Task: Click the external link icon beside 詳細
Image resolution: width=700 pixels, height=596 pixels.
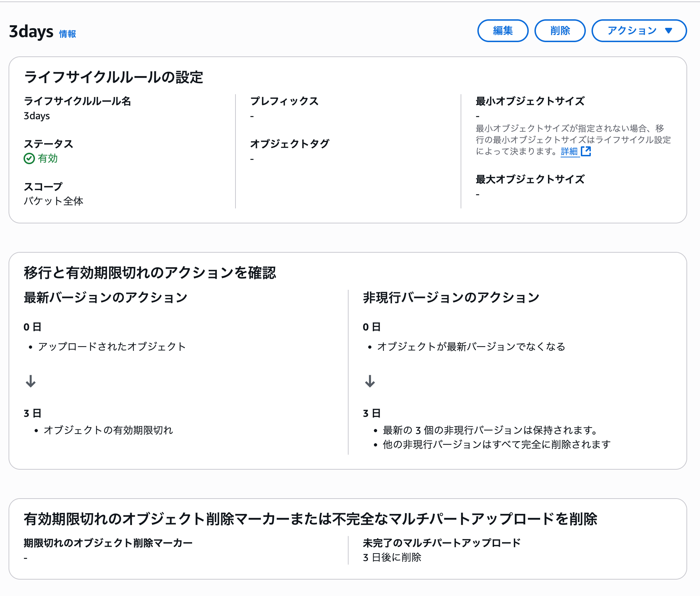Action: (586, 151)
